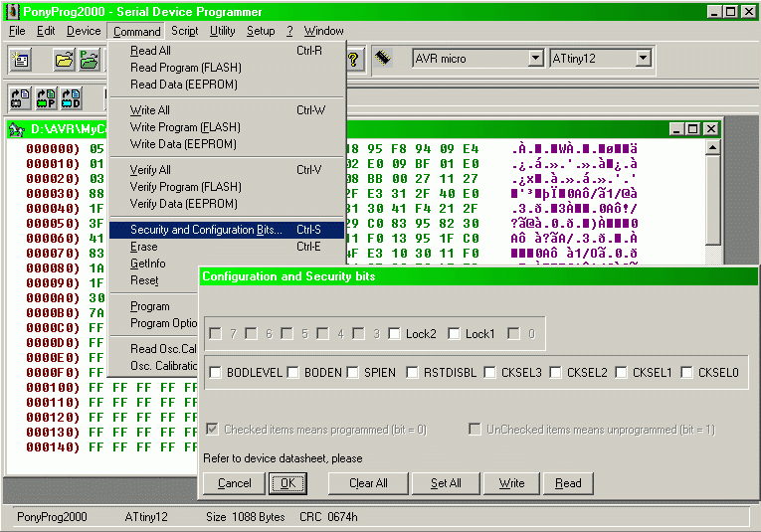
Task: Click the Clear All button
Action: (368, 483)
